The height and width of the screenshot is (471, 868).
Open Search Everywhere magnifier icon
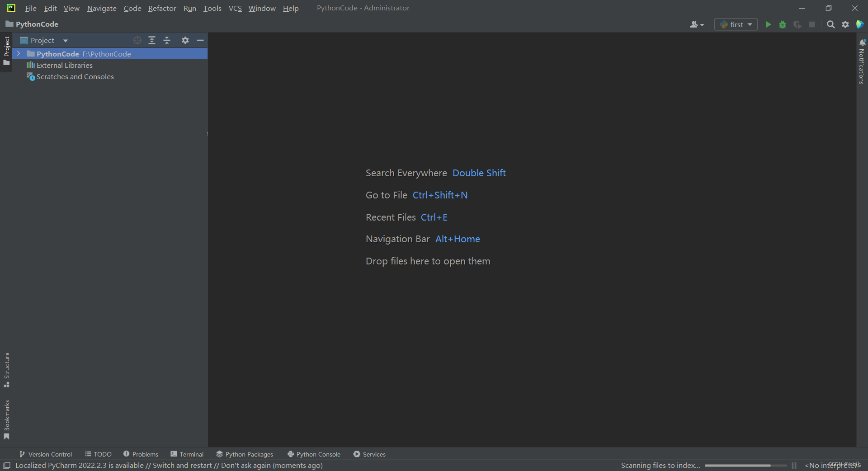click(x=831, y=24)
